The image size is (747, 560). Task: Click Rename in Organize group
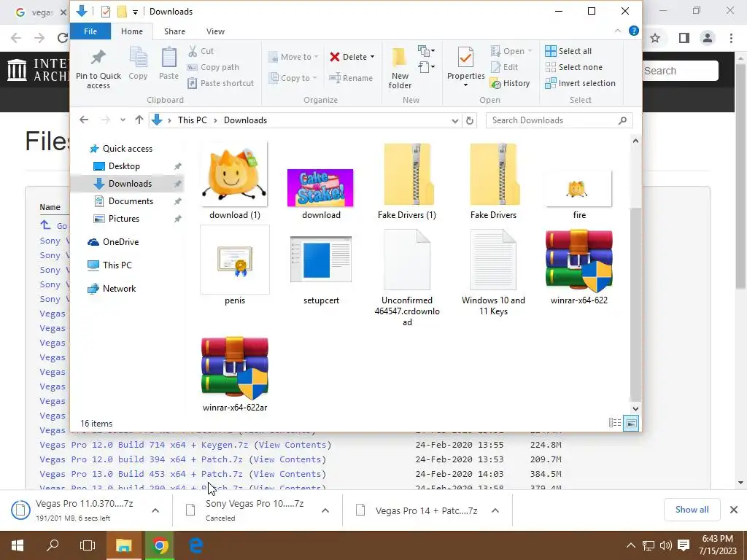(x=351, y=78)
